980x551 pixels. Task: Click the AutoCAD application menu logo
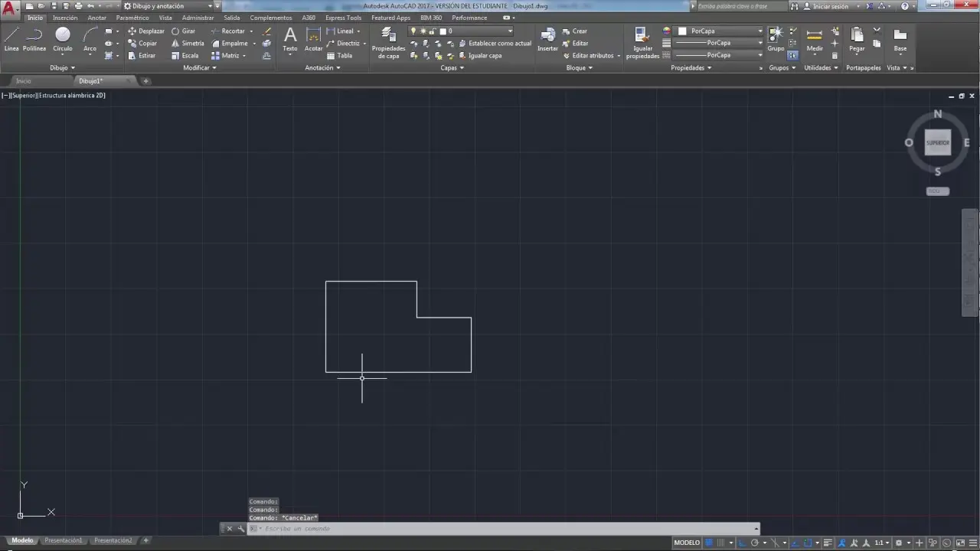(x=8, y=8)
